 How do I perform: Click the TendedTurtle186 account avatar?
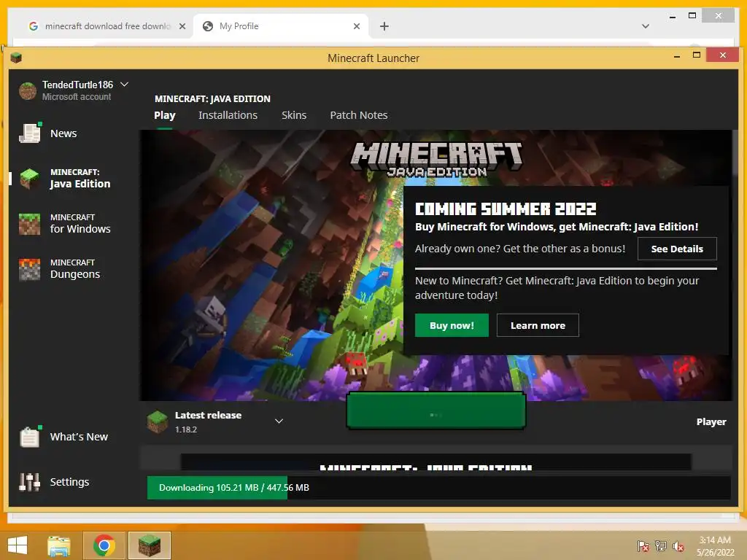28,90
